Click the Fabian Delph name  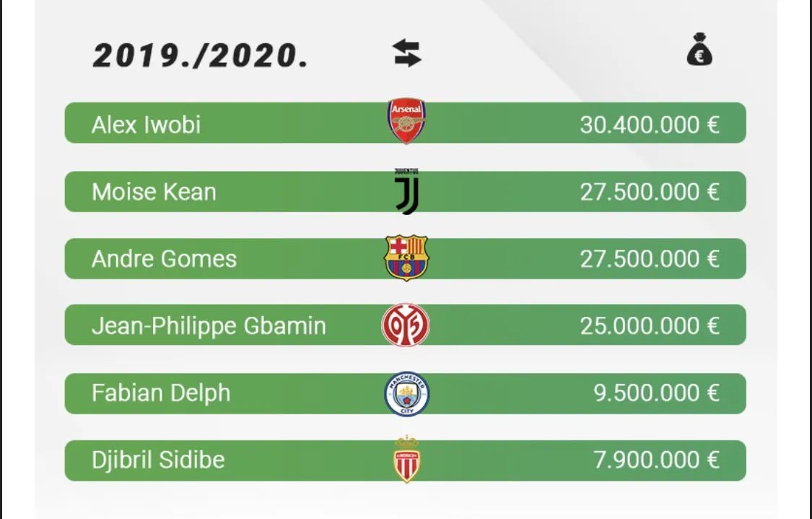161,393
